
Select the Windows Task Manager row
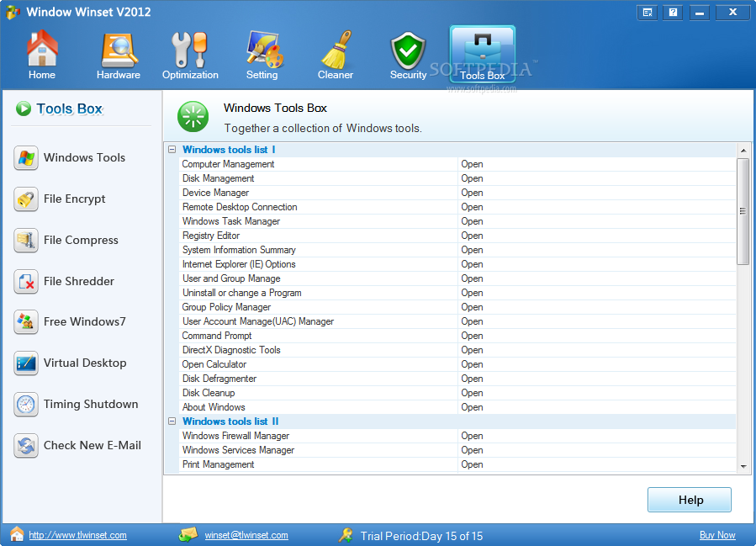coord(457,221)
